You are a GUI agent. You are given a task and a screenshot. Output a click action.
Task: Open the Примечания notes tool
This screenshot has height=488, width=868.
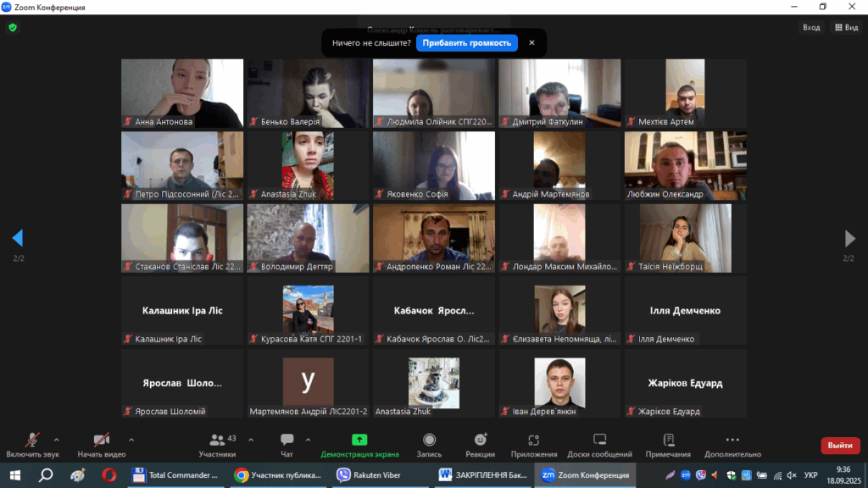tap(668, 444)
